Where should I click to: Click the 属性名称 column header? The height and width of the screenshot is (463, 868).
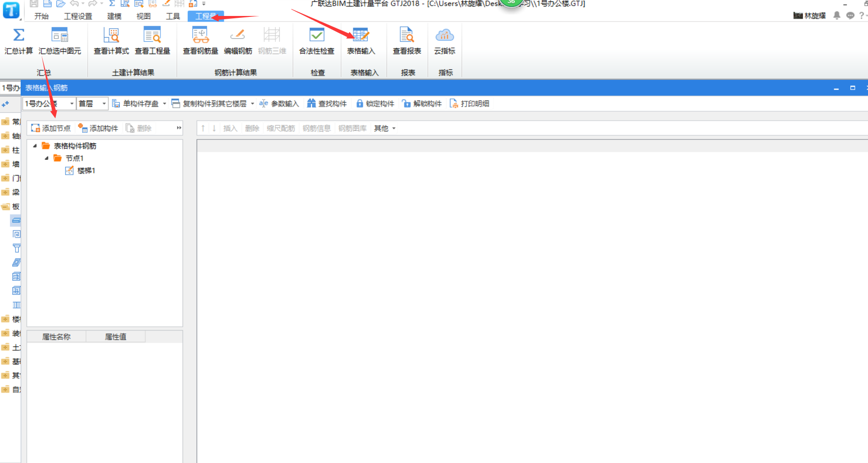tap(56, 337)
